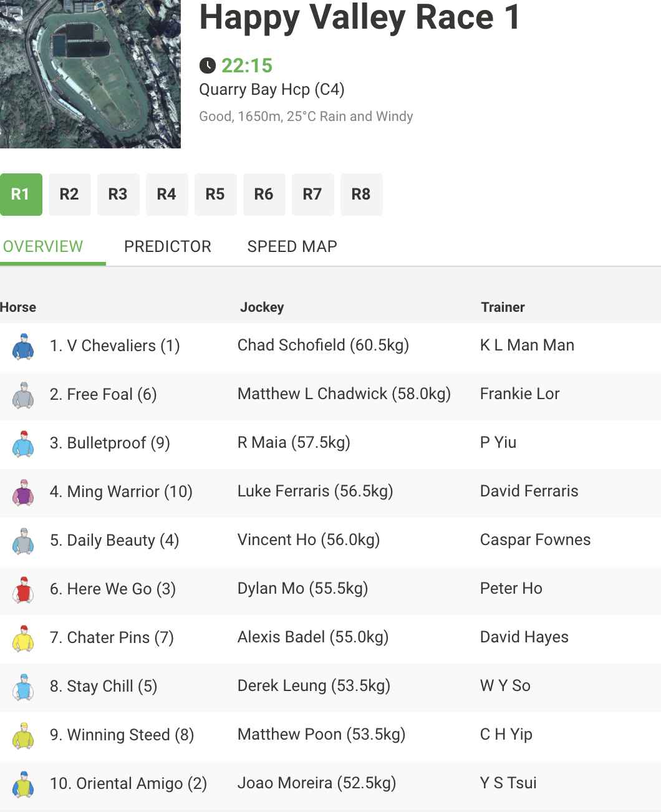
Task: Click V Chevaliers blue jockey silk icon
Action: pyautogui.click(x=24, y=346)
